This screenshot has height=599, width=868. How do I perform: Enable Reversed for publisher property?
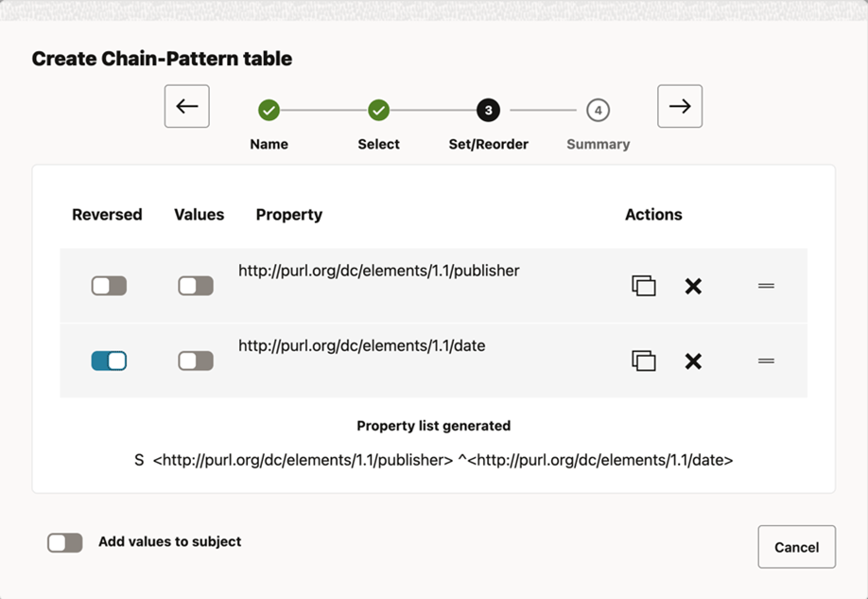pyautogui.click(x=109, y=286)
